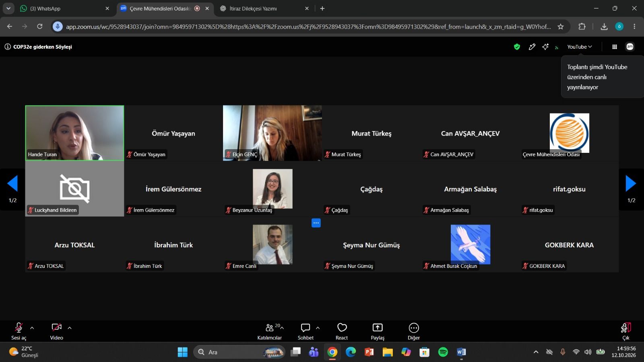Click the taskbar Ara search box
The height and width of the screenshot is (362, 644).
[x=239, y=352]
